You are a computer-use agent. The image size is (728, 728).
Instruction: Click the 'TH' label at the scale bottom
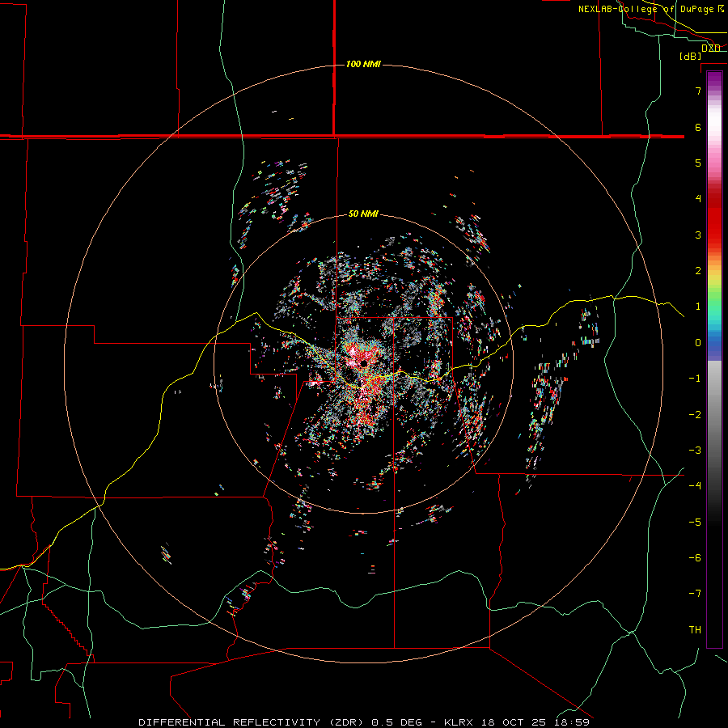[695, 630]
